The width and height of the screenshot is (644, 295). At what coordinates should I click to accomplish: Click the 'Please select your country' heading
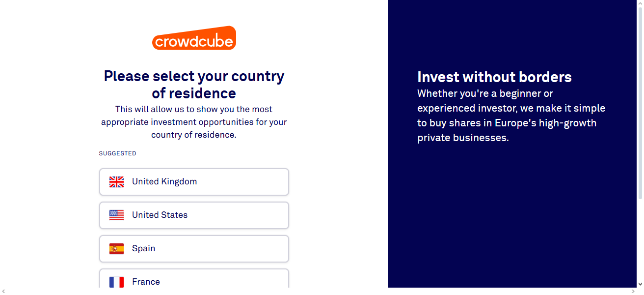point(194,85)
